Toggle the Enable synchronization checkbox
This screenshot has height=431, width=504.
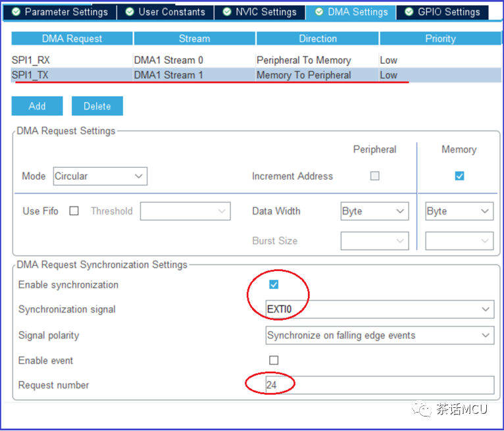click(x=274, y=284)
